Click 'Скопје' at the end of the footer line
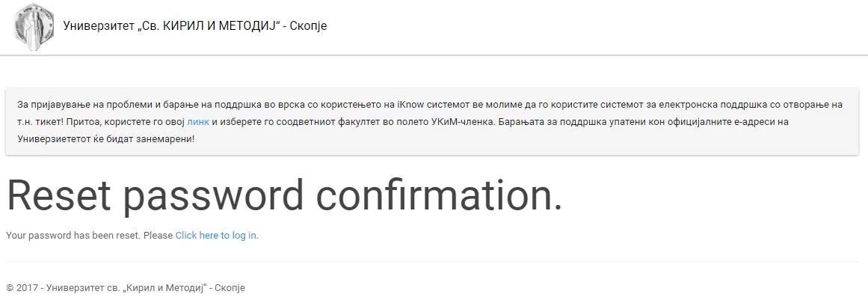The width and height of the screenshot is (868, 300). [x=230, y=288]
